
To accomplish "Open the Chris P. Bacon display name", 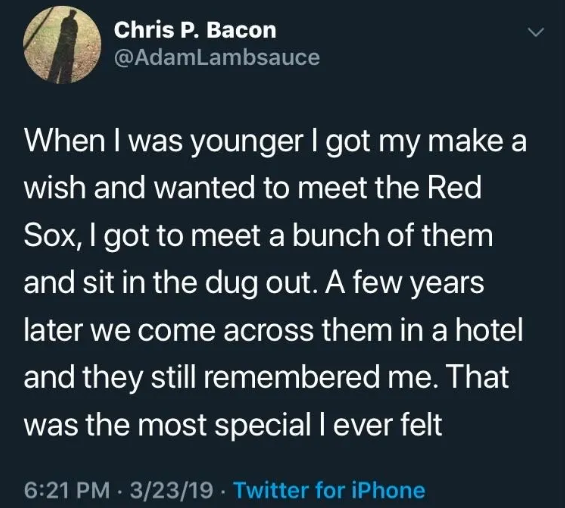I will [195, 30].
